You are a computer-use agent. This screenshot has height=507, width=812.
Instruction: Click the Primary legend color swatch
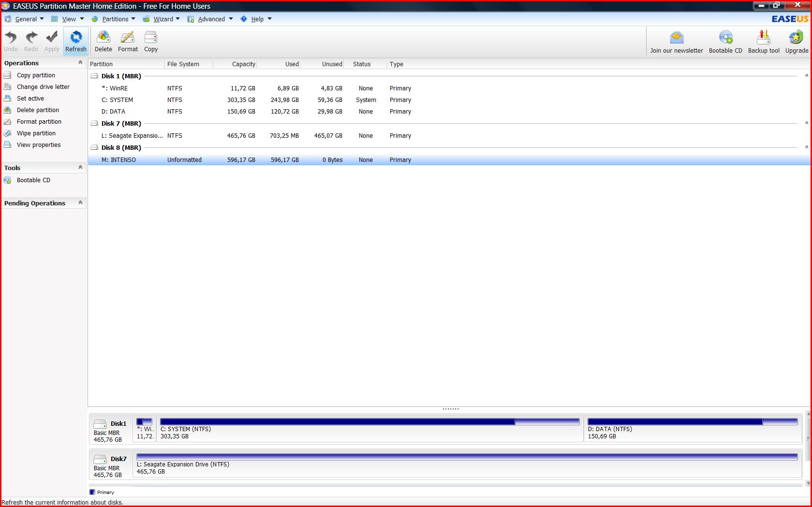click(x=92, y=492)
